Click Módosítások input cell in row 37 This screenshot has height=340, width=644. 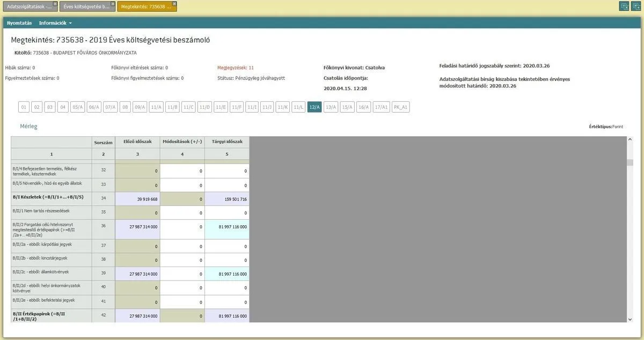pyautogui.click(x=182, y=246)
